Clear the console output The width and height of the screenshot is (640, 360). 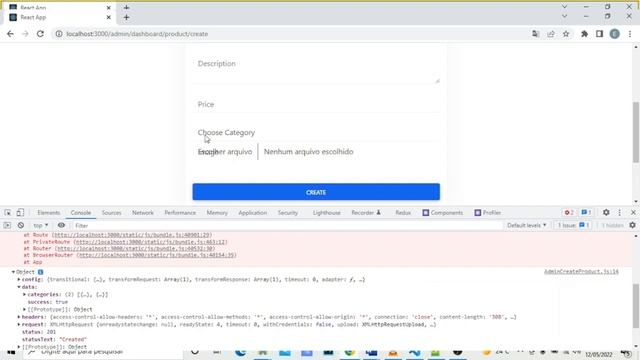[21, 225]
